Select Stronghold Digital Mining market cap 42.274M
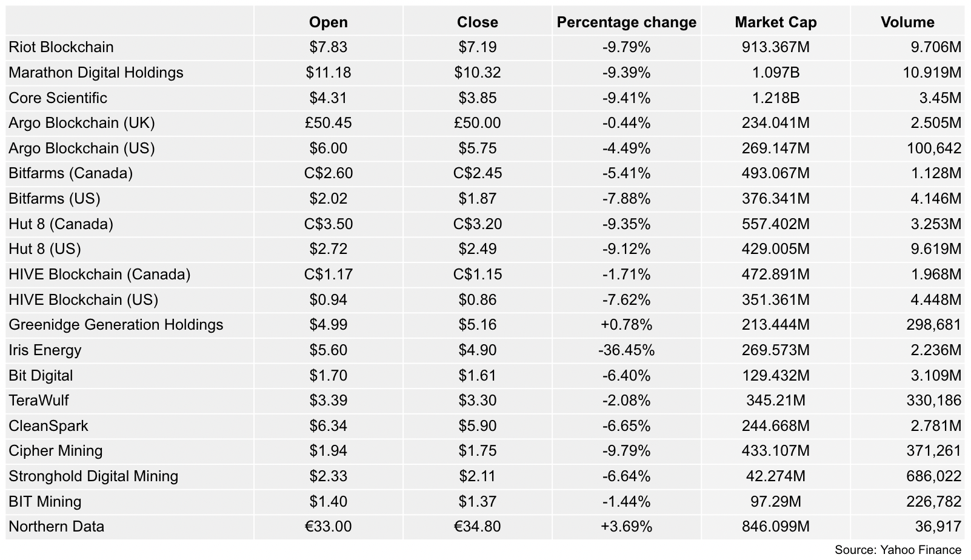 [x=775, y=476]
